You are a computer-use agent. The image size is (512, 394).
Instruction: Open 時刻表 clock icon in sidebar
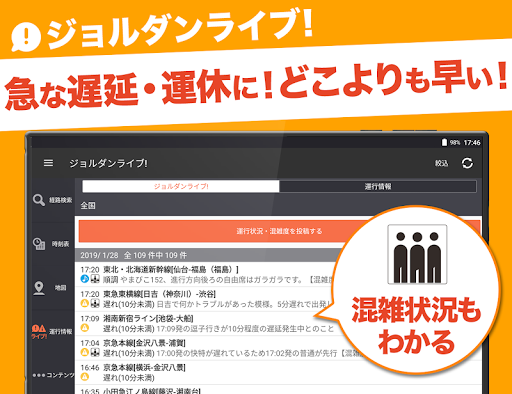coord(39,244)
